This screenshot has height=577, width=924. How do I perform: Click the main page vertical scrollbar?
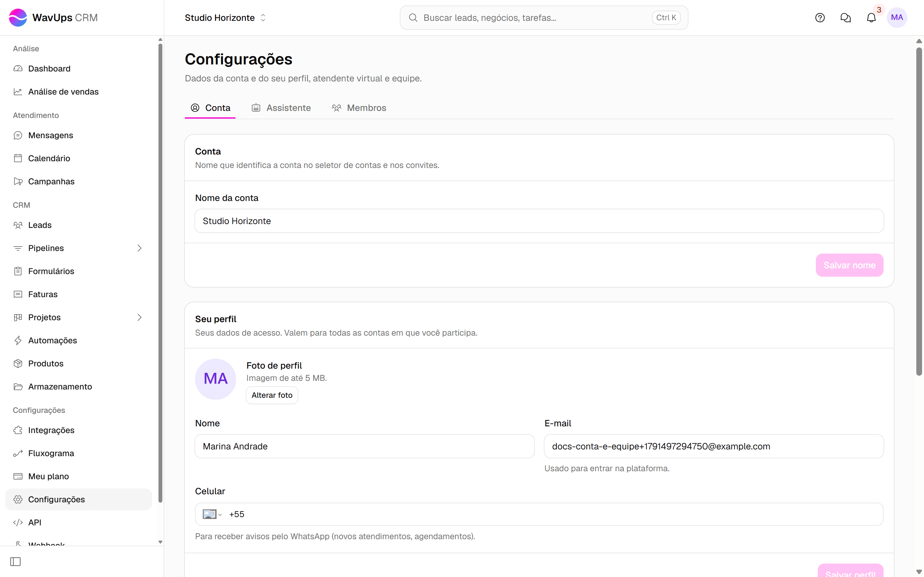tap(919, 212)
